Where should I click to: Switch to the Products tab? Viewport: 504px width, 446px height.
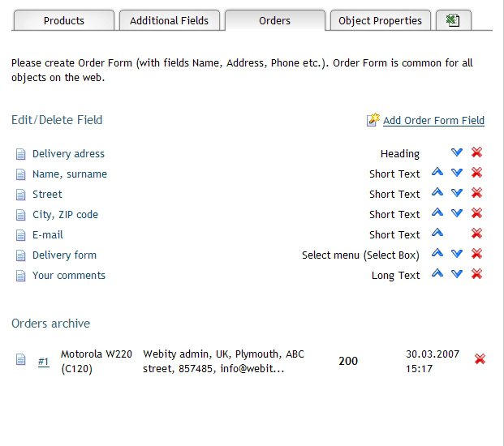tap(63, 20)
